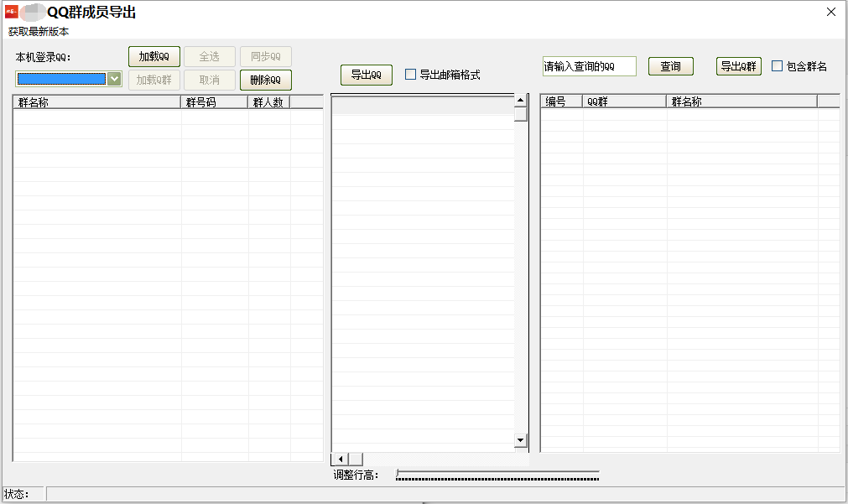Screen dimensions: 848x504
Task: Click the 全选 button
Action: coord(210,56)
